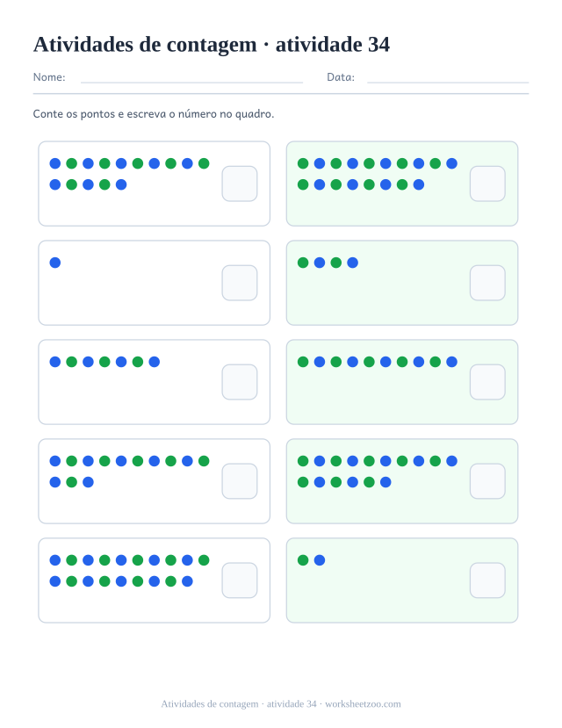The height and width of the screenshot is (728, 562).
Task: Click the lone blue dot in the second-row left card
Action: (x=55, y=263)
